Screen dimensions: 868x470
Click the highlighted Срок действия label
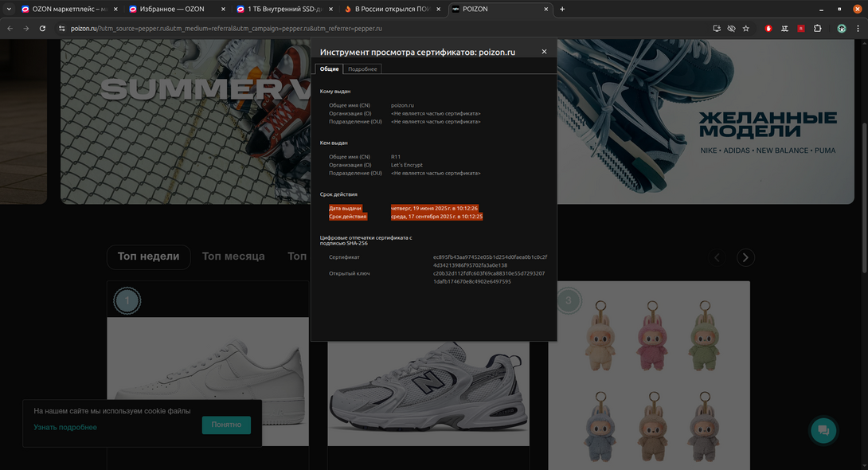348,217
